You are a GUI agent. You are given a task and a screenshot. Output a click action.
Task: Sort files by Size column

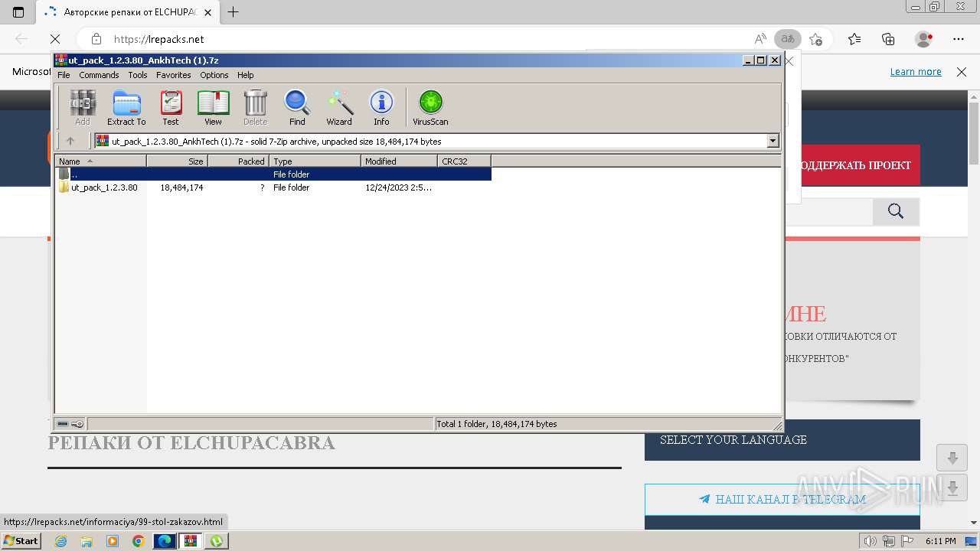[x=178, y=161]
